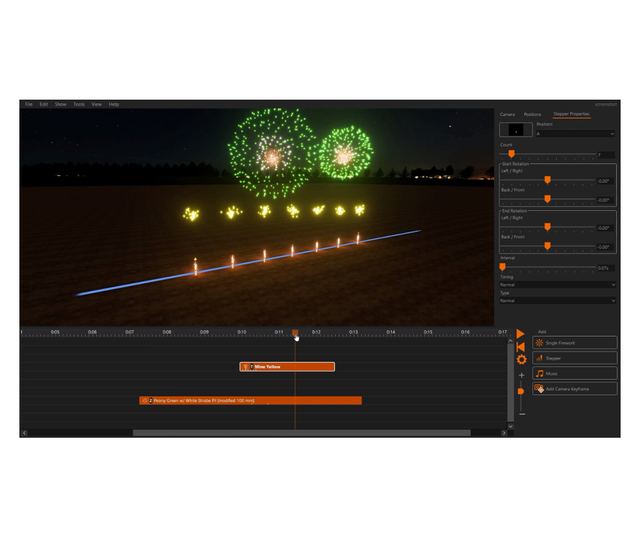Open the Help menu
640x538 pixels.
click(114, 104)
